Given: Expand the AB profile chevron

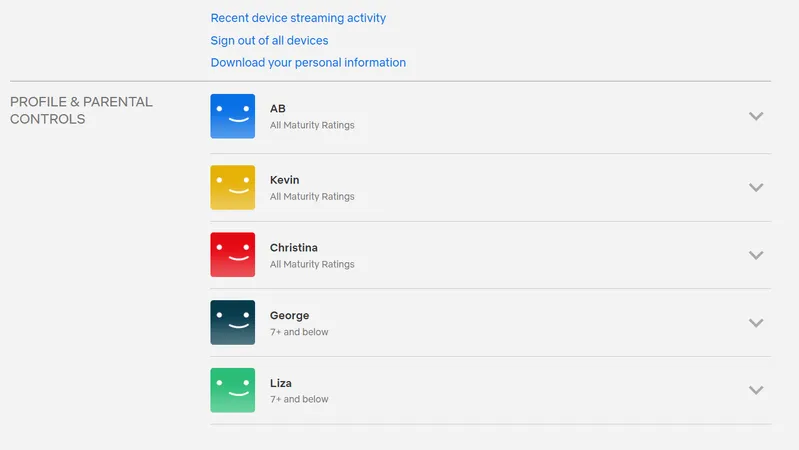Looking at the screenshot, I should [x=756, y=116].
